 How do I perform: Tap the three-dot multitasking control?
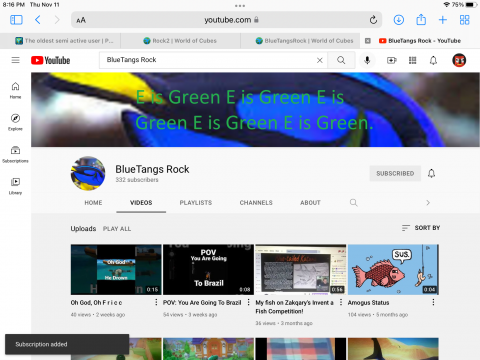pyautogui.click(x=240, y=6)
